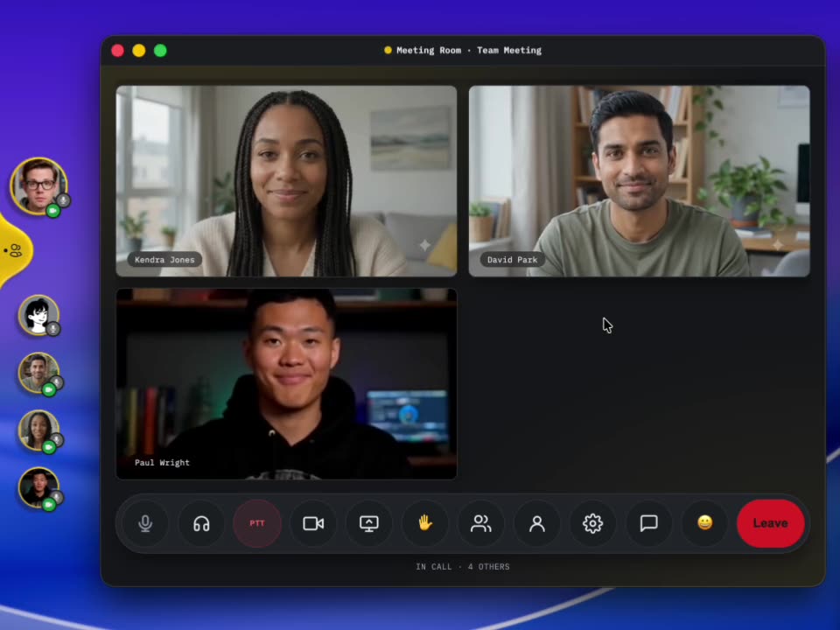Open the emoji reactions picker
The height and width of the screenshot is (630, 840).
(704, 523)
